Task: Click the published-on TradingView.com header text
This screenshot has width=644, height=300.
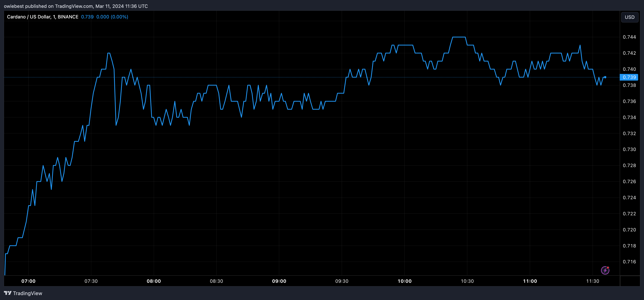Action: click(76, 6)
